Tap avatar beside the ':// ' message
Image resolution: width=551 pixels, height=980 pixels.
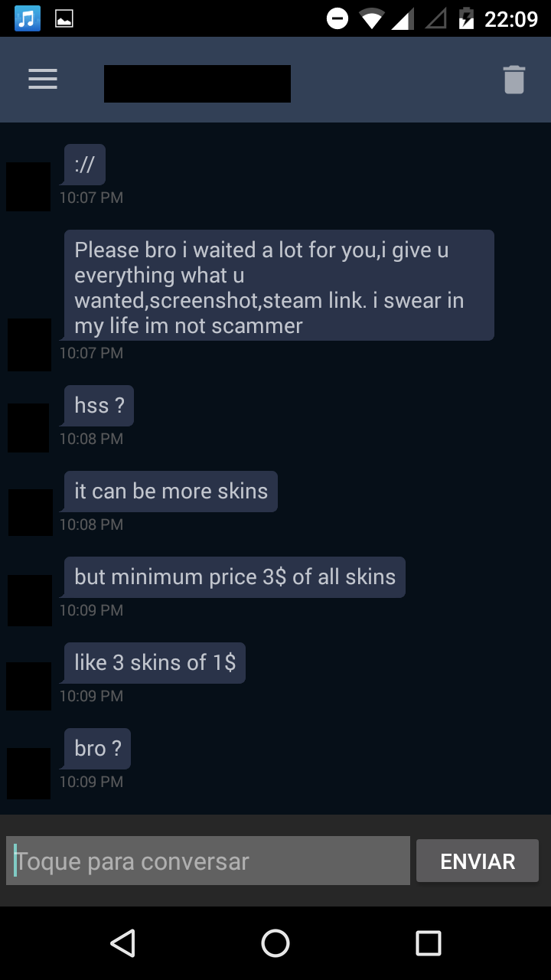[x=28, y=187]
